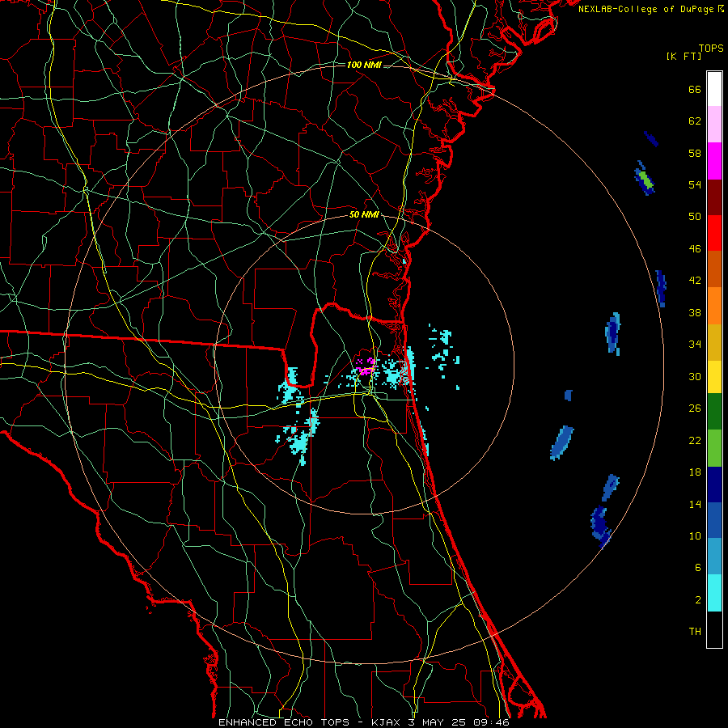Click the 46 legend value

tap(695, 249)
